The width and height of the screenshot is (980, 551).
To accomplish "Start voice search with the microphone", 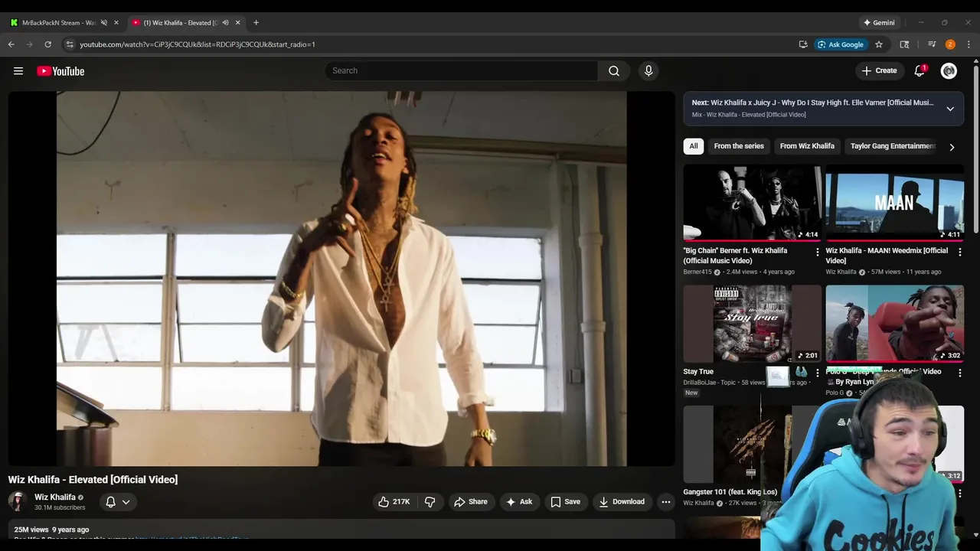I will (x=648, y=70).
